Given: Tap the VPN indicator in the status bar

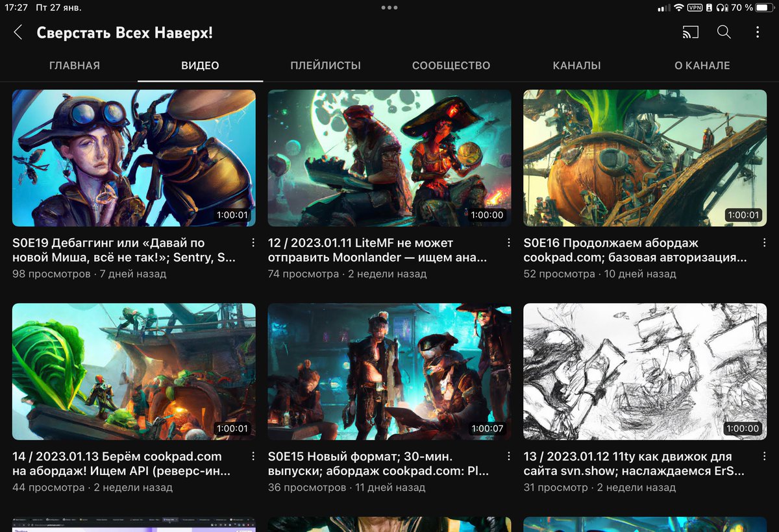Looking at the screenshot, I should coord(695,8).
